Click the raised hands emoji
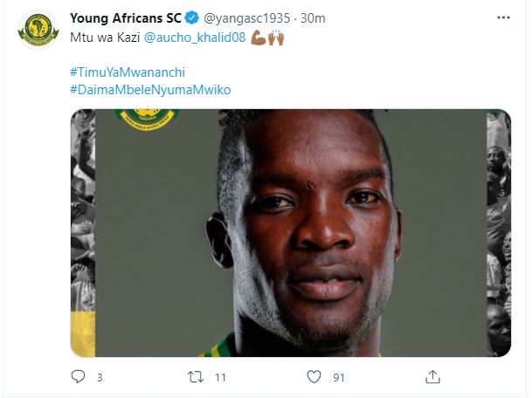The width and height of the screenshot is (532, 398). [276, 38]
